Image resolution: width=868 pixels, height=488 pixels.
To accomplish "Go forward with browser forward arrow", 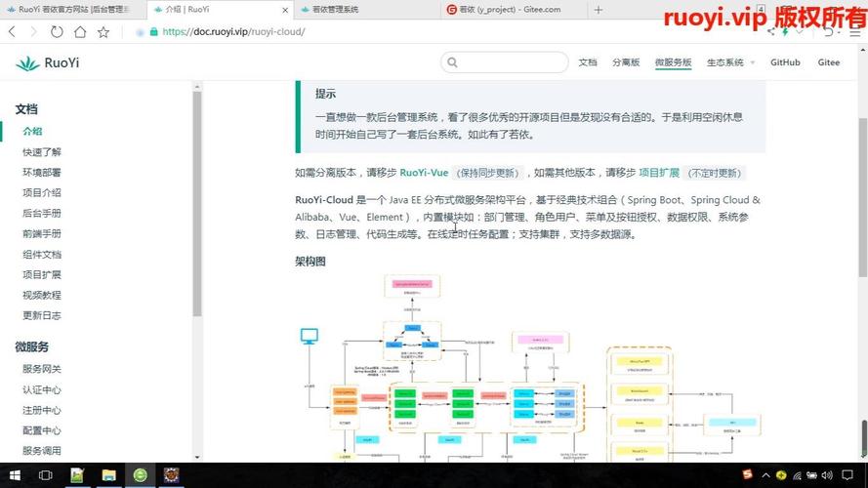I will pos(33,32).
